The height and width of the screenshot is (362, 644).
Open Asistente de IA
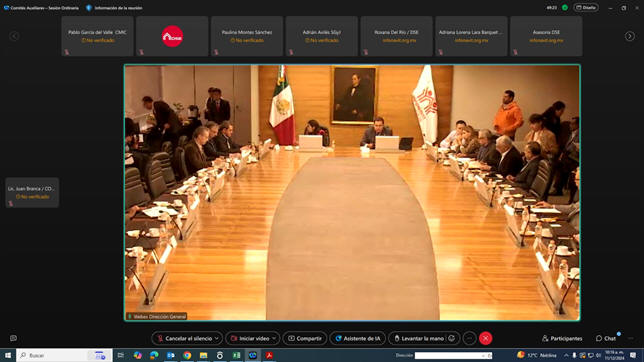click(358, 338)
